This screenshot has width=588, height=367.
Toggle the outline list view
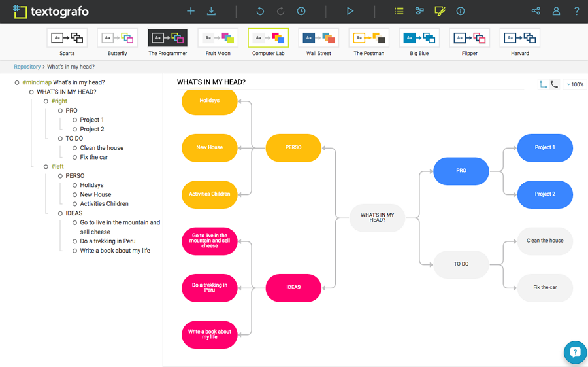399,11
